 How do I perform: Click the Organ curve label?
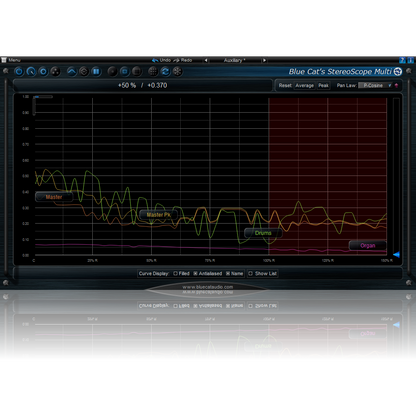tap(368, 246)
